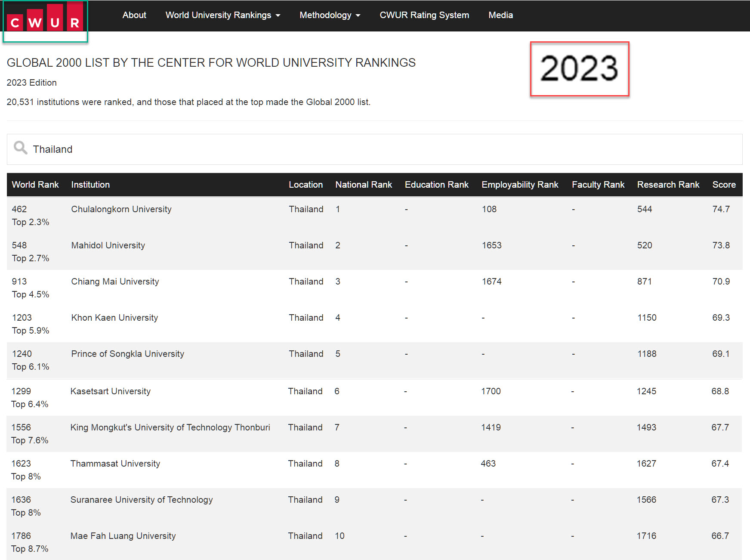
Task: Open Chiang Mai University entry
Action: click(115, 282)
